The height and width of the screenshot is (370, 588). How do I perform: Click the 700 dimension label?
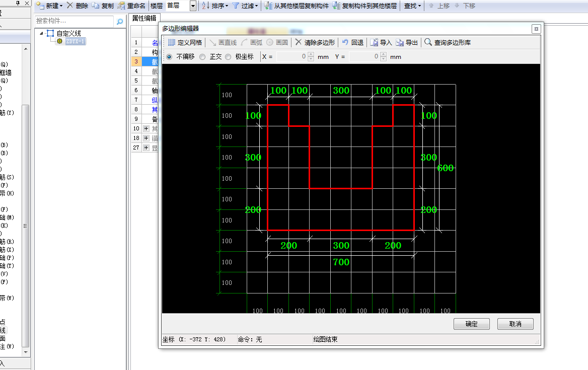click(x=341, y=262)
